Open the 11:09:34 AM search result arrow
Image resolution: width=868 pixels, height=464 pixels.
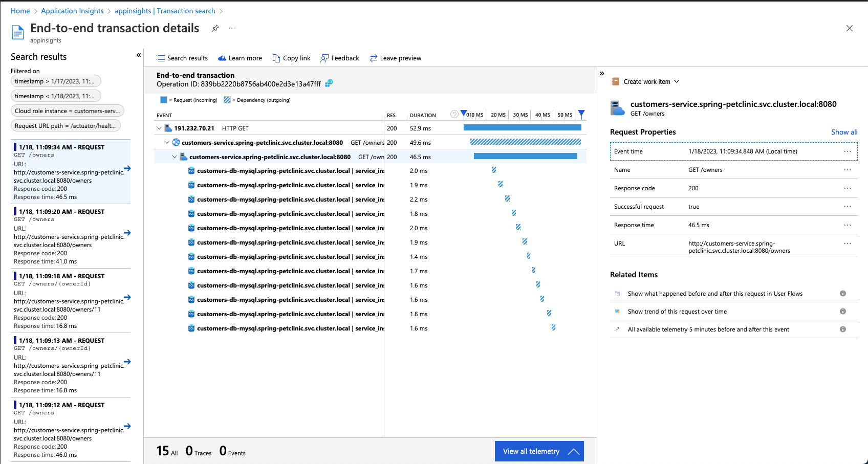coord(127,168)
